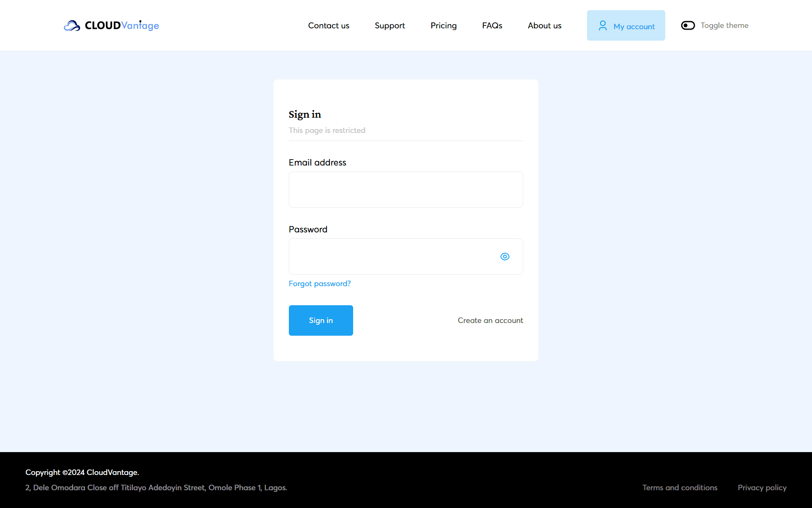The image size is (812, 508).
Task: Open Terms and conditions in footer
Action: point(680,488)
